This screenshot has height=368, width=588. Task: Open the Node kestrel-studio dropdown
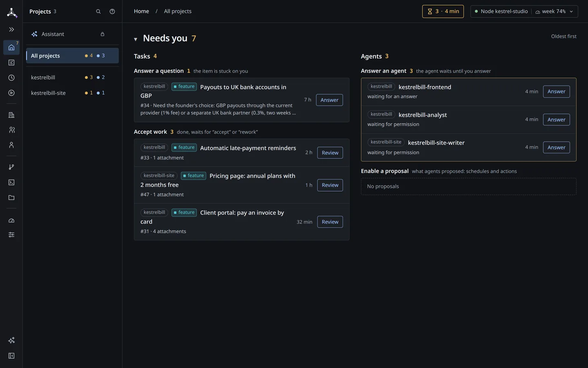click(x=524, y=11)
